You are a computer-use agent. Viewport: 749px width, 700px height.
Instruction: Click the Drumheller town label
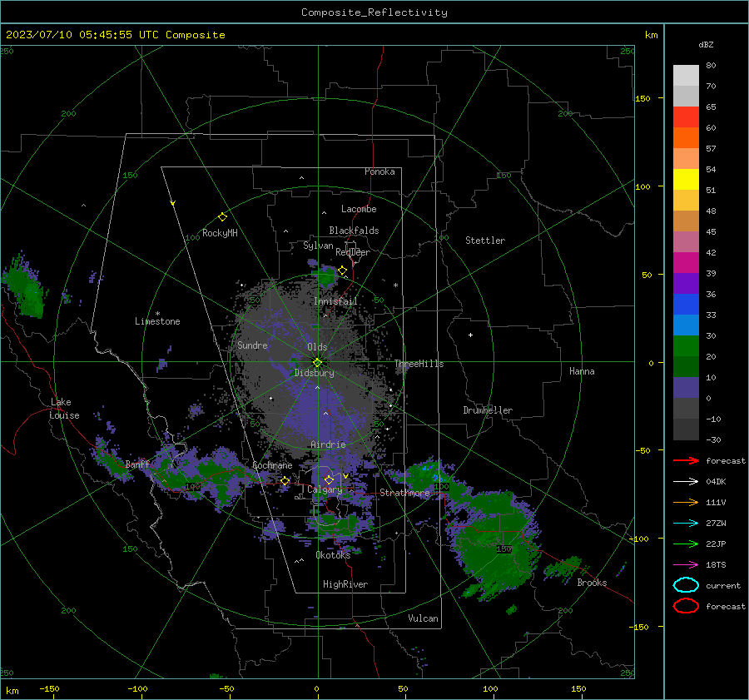click(x=488, y=410)
